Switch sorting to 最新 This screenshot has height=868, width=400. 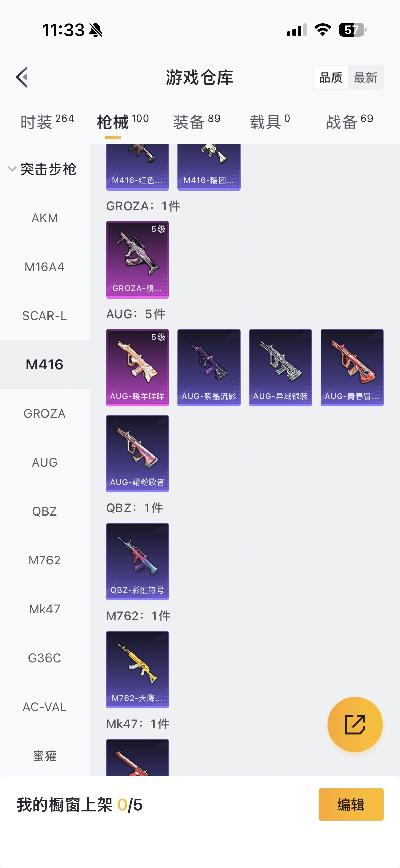(x=365, y=77)
